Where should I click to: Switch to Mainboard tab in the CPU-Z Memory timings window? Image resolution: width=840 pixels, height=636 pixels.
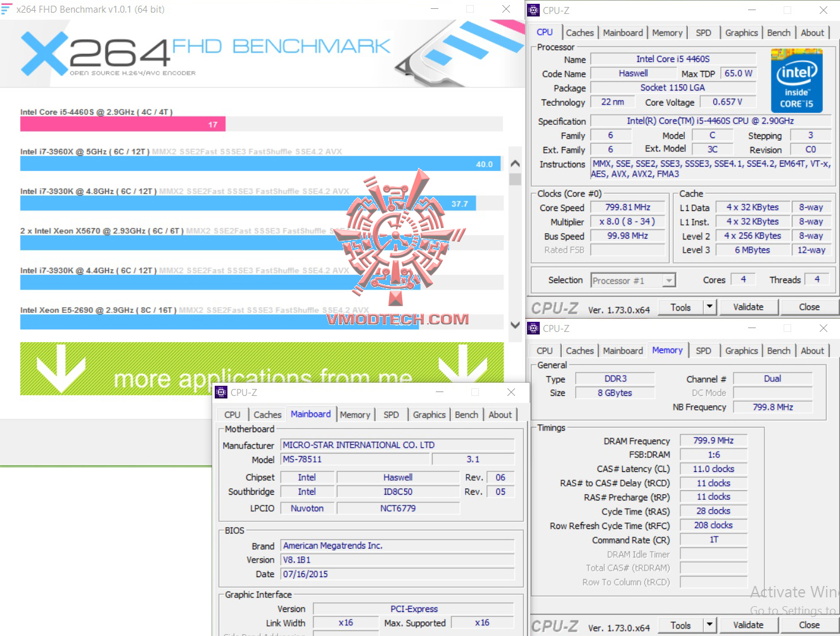tap(623, 351)
